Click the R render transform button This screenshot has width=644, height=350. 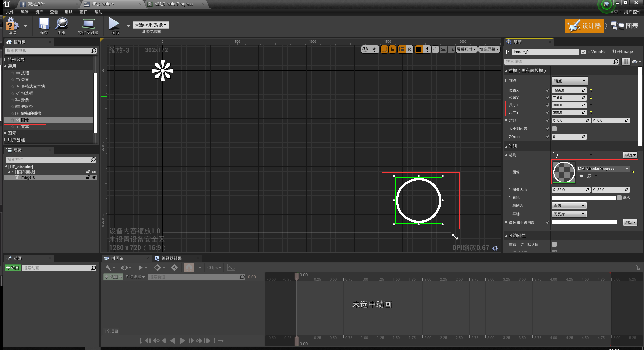[x=409, y=49]
